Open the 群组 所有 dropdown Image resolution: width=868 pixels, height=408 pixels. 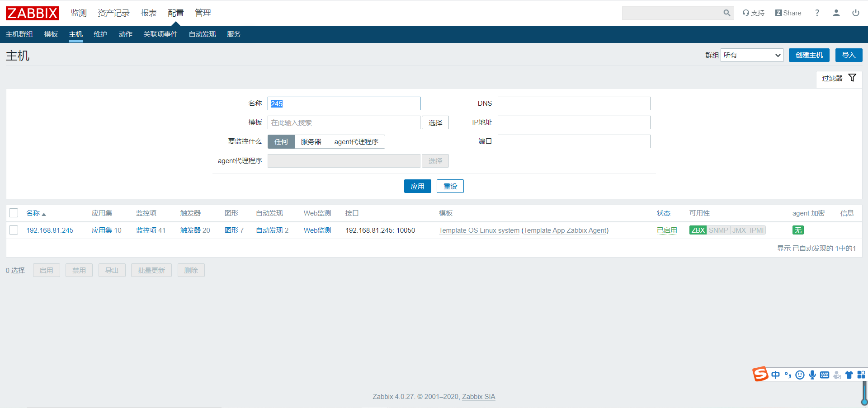click(752, 55)
